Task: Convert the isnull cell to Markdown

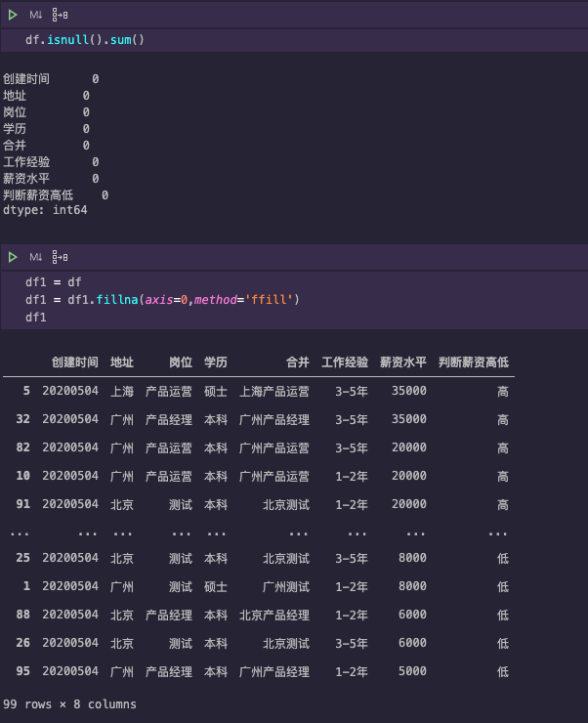Action: (36, 15)
